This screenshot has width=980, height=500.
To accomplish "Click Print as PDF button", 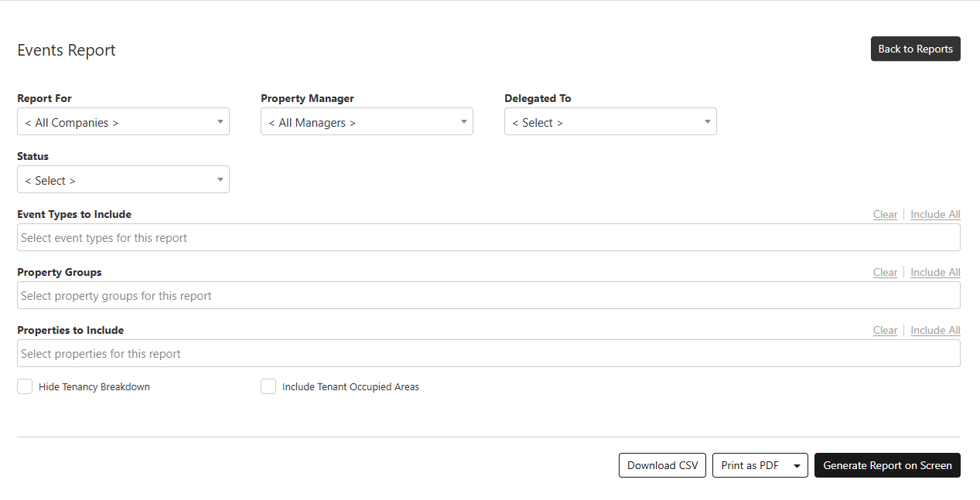I will coord(750,465).
